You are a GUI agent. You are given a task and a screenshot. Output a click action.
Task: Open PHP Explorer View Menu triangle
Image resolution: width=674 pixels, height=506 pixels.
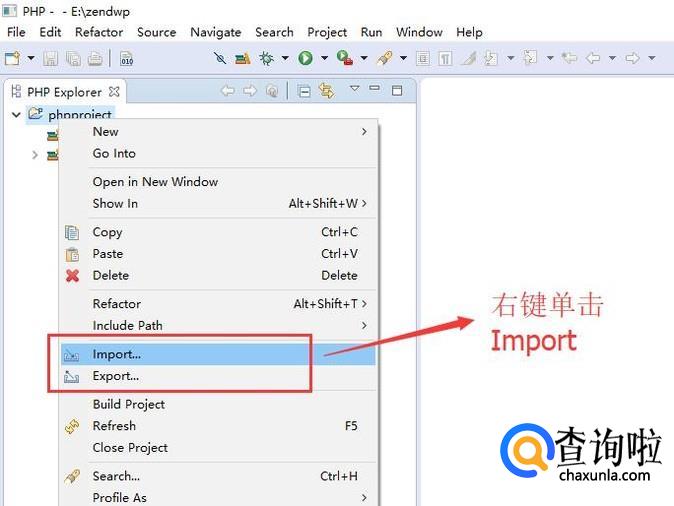click(x=354, y=90)
